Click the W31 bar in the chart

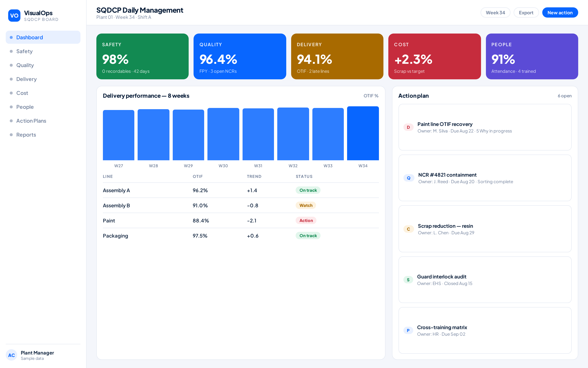click(x=258, y=134)
